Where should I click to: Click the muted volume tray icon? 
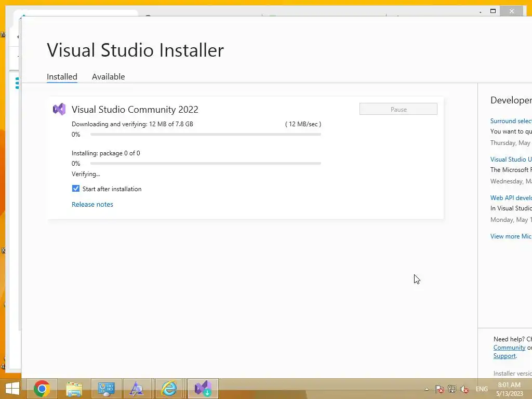[x=464, y=389]
